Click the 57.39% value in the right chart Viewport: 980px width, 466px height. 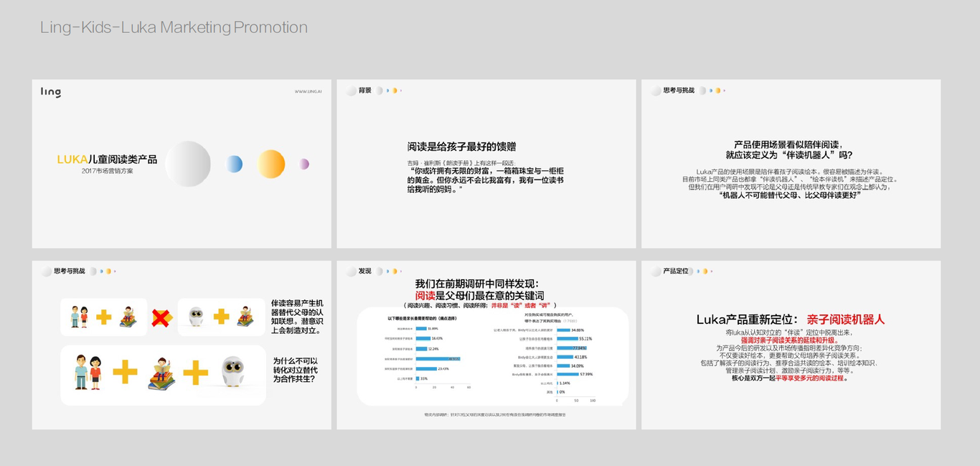pos(586,374)
